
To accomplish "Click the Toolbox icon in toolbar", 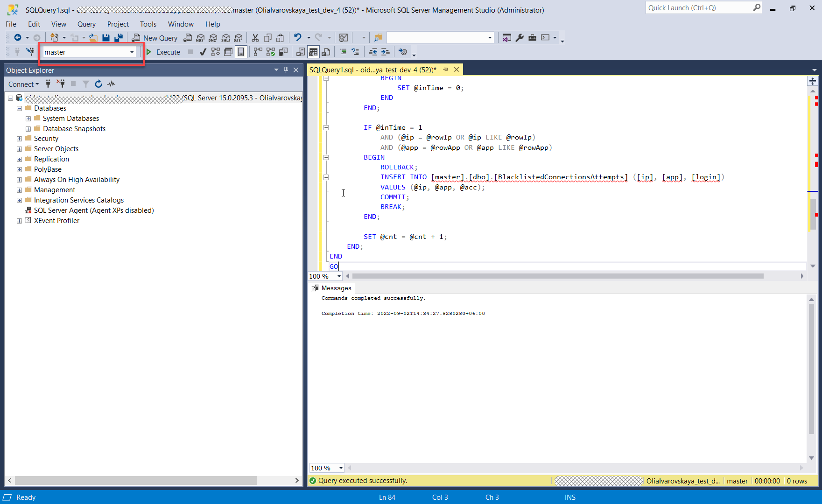I will [x=532, y=38].
